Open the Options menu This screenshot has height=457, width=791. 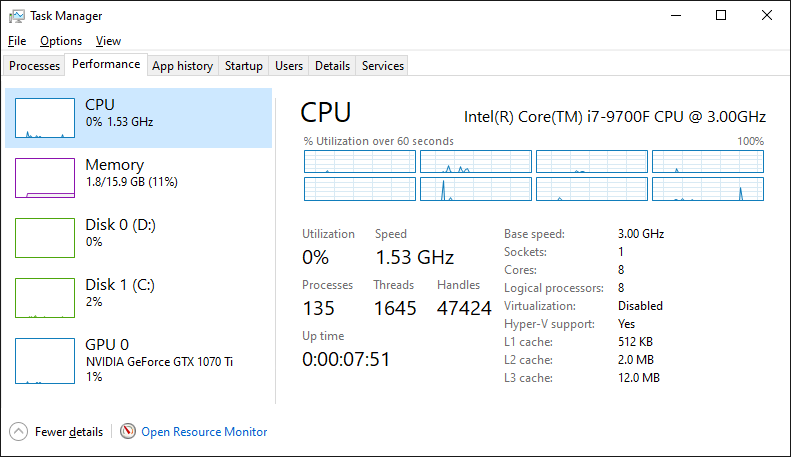61,41
